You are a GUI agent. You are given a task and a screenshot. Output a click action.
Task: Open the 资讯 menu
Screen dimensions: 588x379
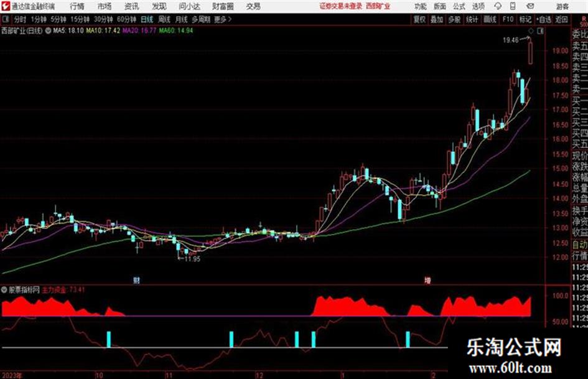131,6
